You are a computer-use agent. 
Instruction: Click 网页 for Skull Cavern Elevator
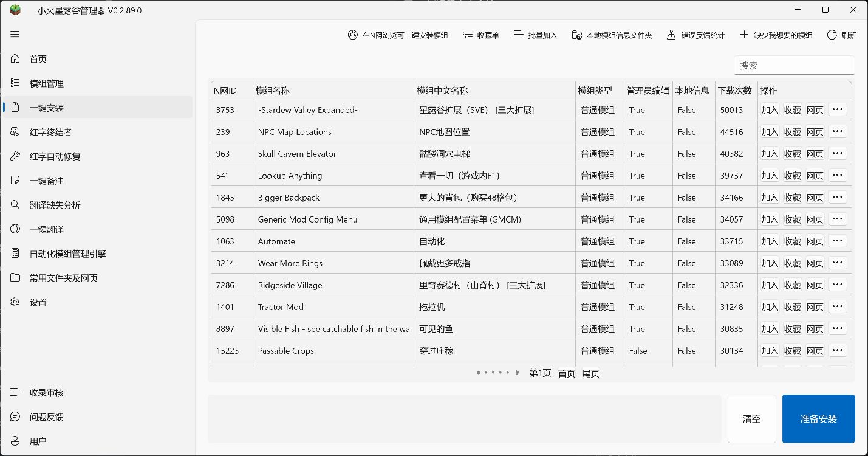(x=815, y=154)
